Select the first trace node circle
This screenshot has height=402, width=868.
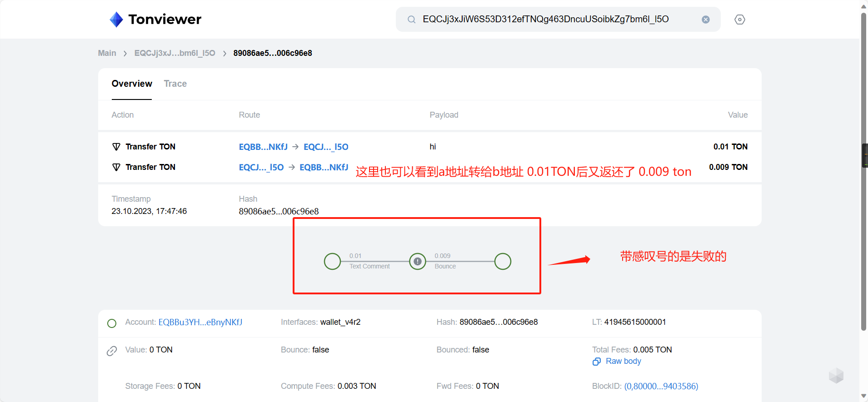pyautogui.click(x=332, y=261)
